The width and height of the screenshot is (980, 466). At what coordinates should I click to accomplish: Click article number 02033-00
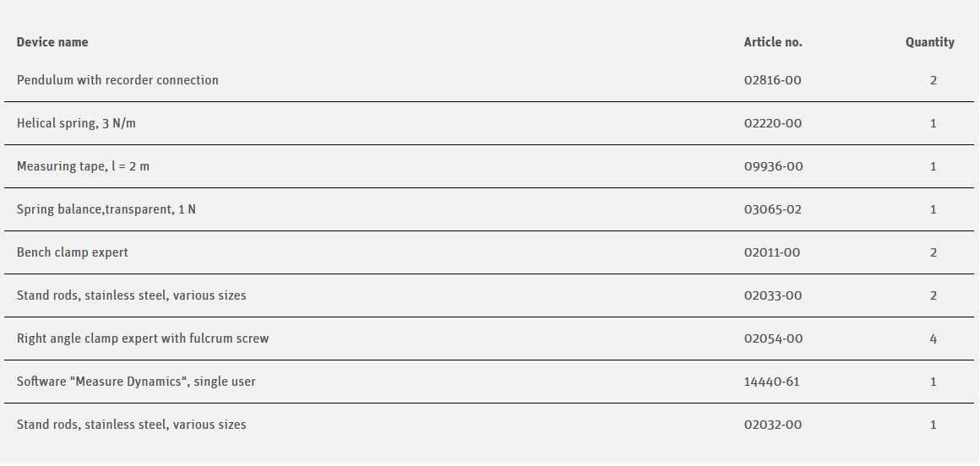click(773, 295)
